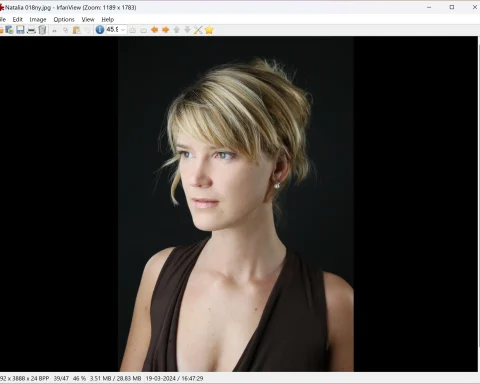Open the Edit menu

(x=18, y=19)
